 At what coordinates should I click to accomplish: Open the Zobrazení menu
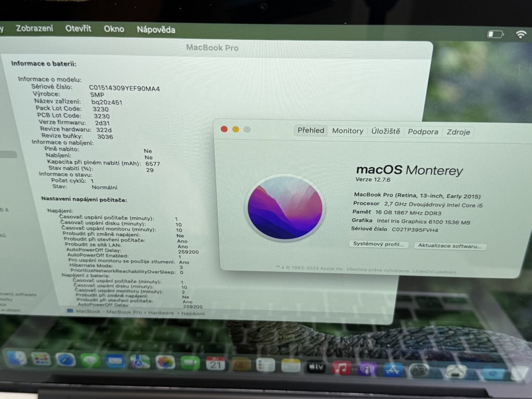[34, 28]
